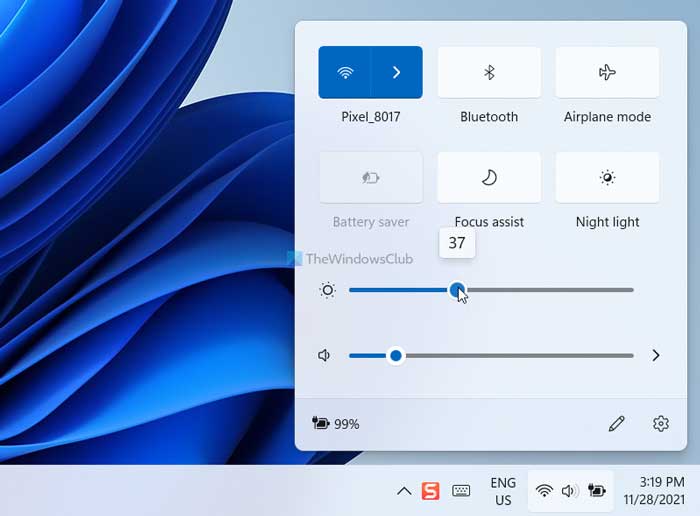Open battery settings showing 99%
The image size is (700, 516).
(336, 423)
